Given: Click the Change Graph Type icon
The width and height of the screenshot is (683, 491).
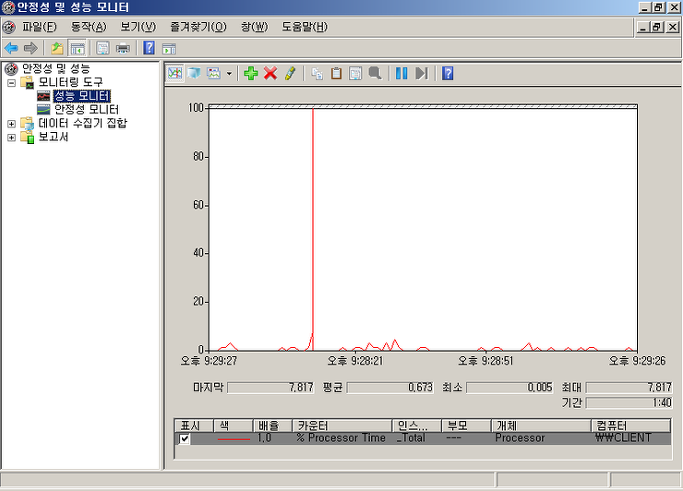Looking at the screenshot, I should (x=214, y=73).
